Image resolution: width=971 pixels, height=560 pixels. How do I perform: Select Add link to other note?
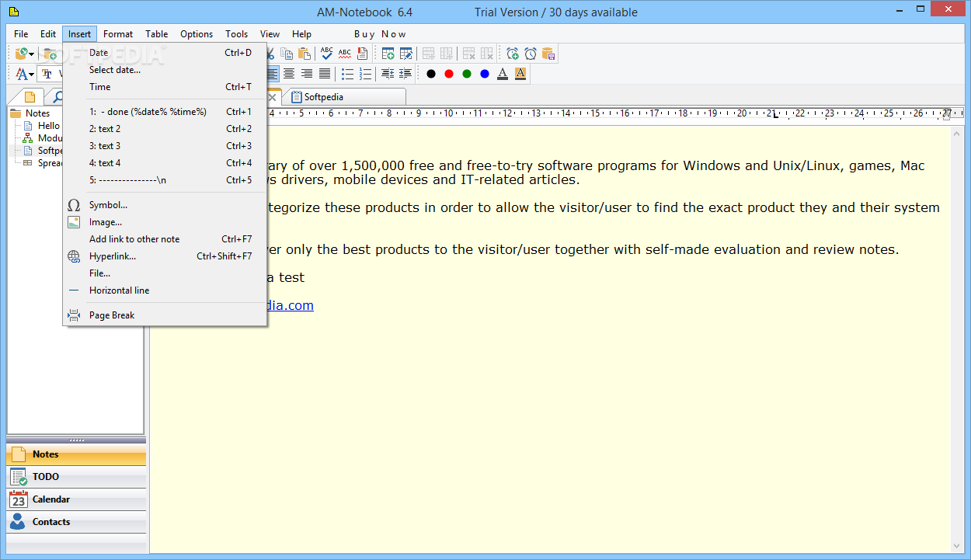coord(165,239)
